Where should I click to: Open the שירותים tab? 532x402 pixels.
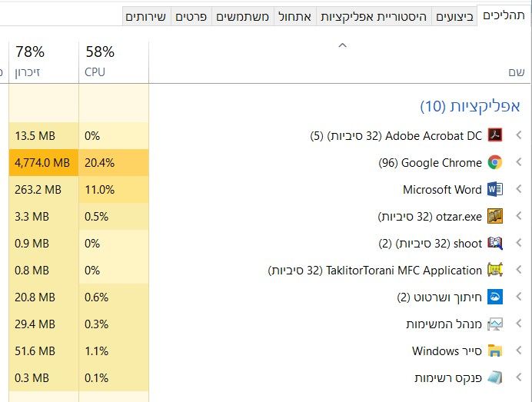point(145,16)
